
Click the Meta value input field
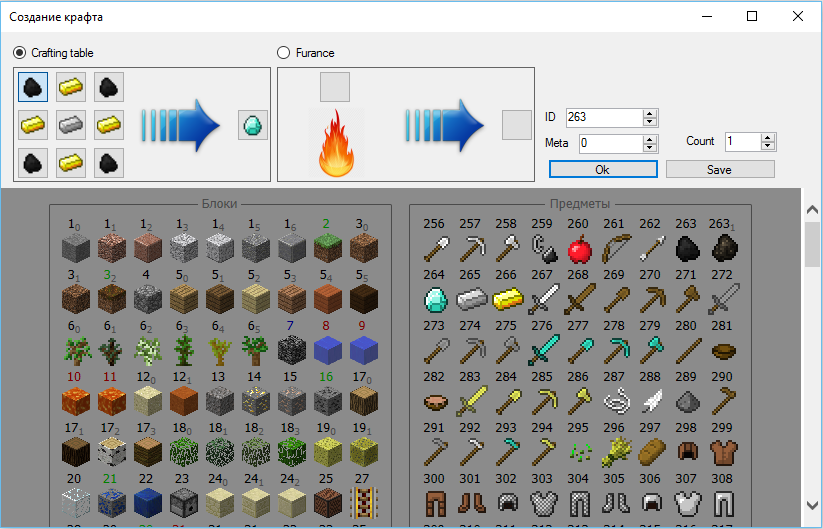pyautogui.click(x=611, y=143)
